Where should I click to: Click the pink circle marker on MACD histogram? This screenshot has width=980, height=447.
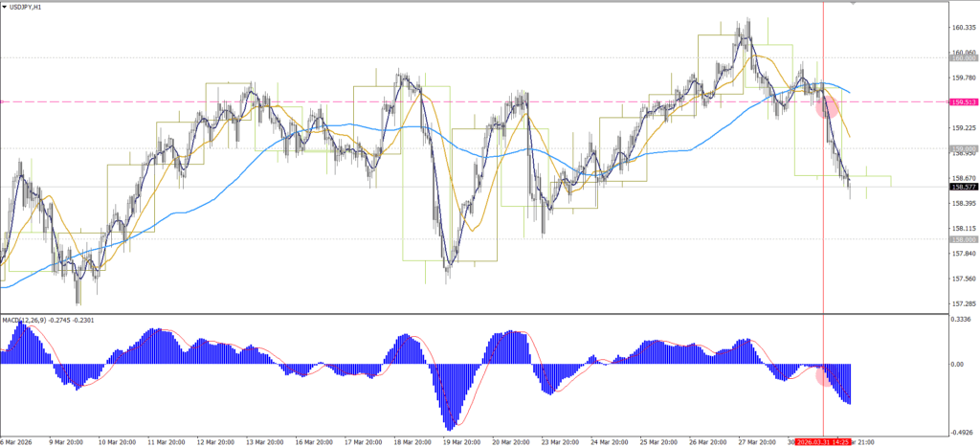pos(824,375)
